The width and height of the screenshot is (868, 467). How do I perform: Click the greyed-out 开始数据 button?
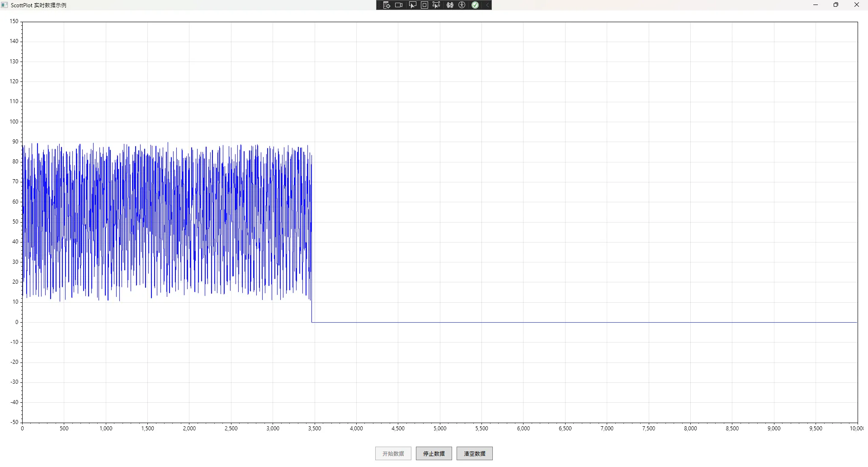(x=393, y=453)
